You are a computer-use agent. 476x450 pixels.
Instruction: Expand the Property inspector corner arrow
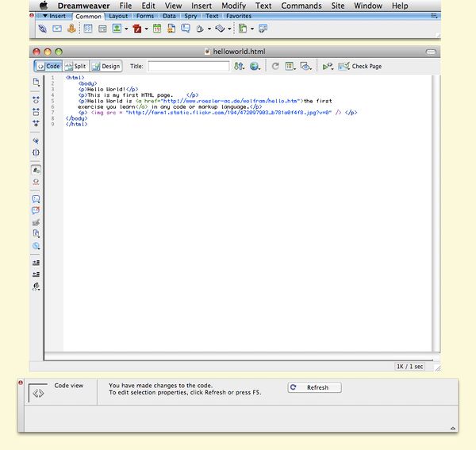click(452, 428)
